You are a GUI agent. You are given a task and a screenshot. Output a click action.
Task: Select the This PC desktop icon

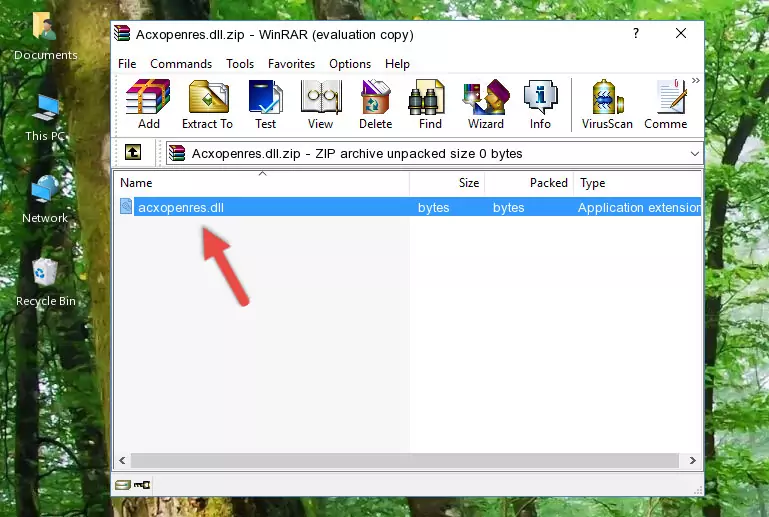tap(46, 118)
